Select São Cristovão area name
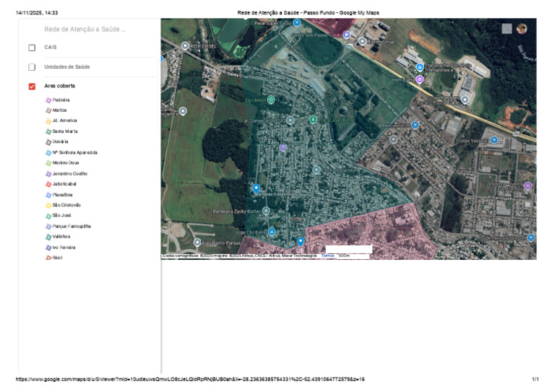This screenshot has width=555, height=392. point(66,205)
